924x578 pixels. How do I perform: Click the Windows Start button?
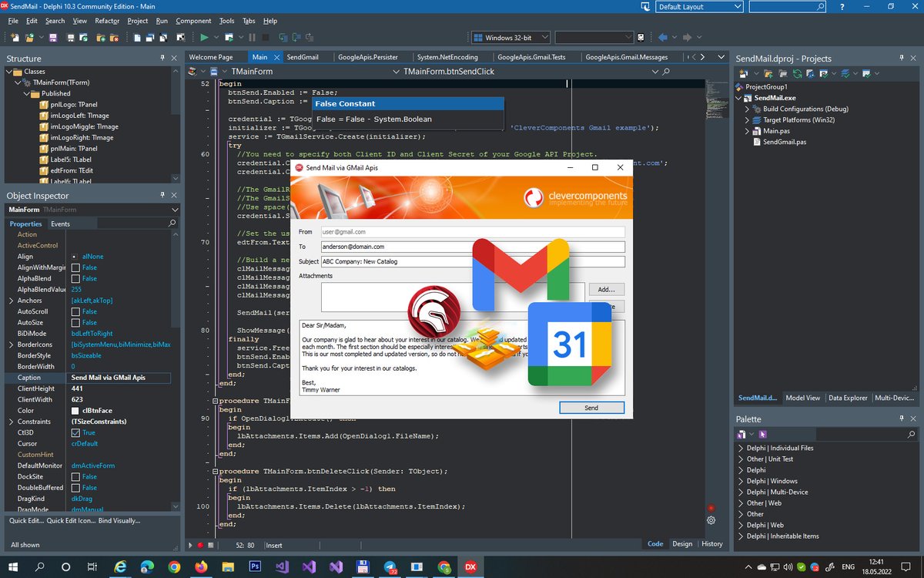[13, 566]
